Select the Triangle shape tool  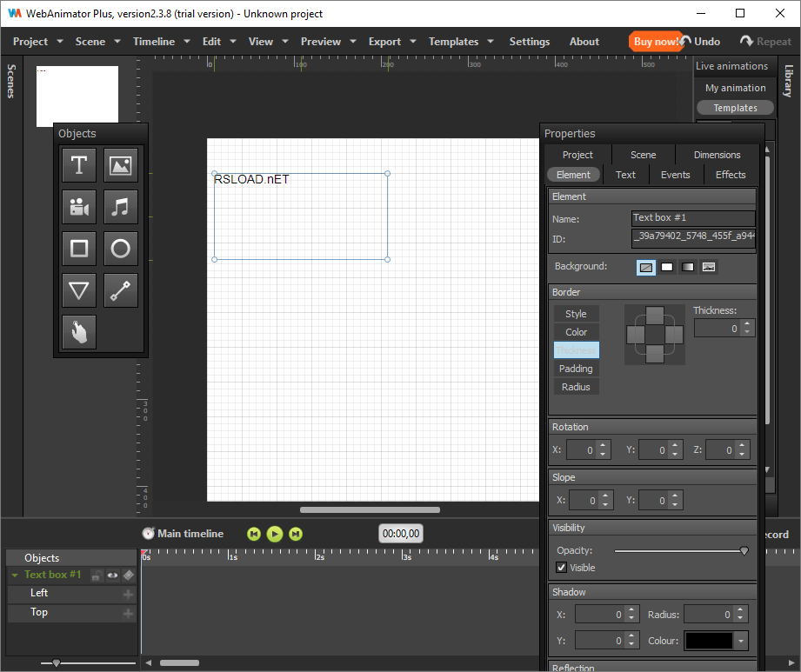click(79, 290)
